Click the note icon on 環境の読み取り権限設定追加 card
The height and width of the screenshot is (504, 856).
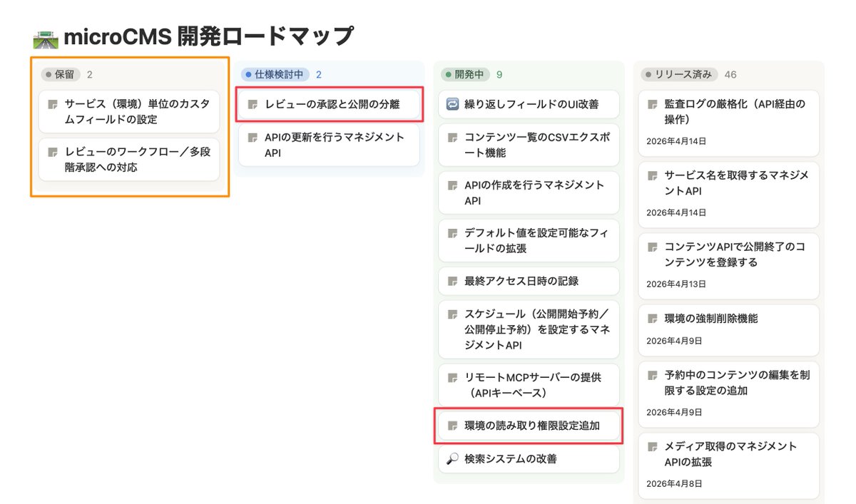[452, 426]
